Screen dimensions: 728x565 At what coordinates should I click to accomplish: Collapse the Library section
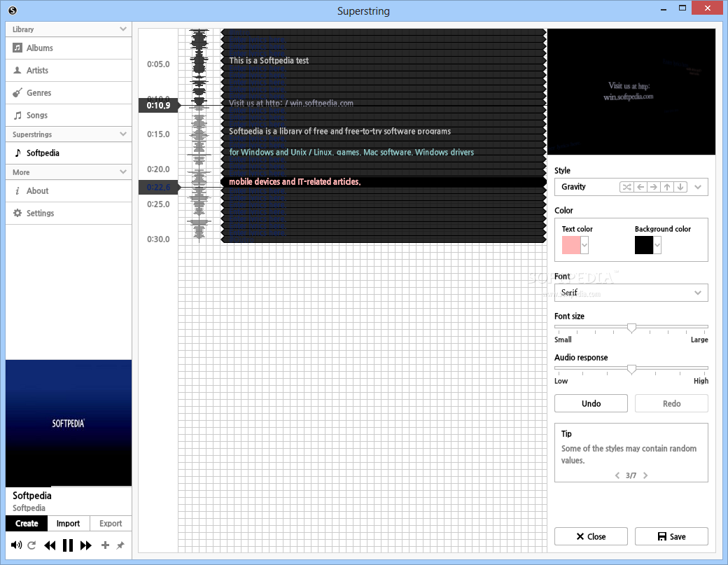[x=122, y=29]
